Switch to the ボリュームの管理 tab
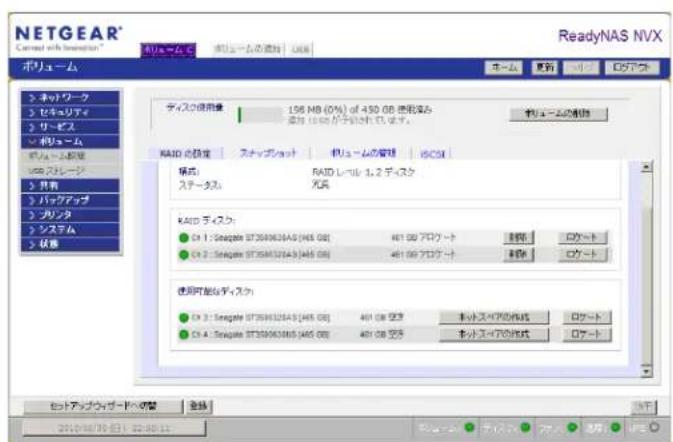This screenshot has height=442, width=673. [364, 153]
